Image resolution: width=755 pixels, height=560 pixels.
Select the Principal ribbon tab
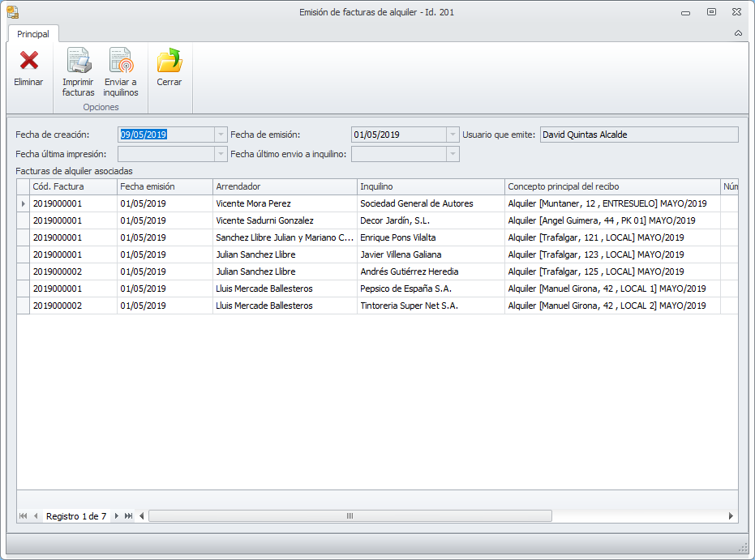pos(33,34)
